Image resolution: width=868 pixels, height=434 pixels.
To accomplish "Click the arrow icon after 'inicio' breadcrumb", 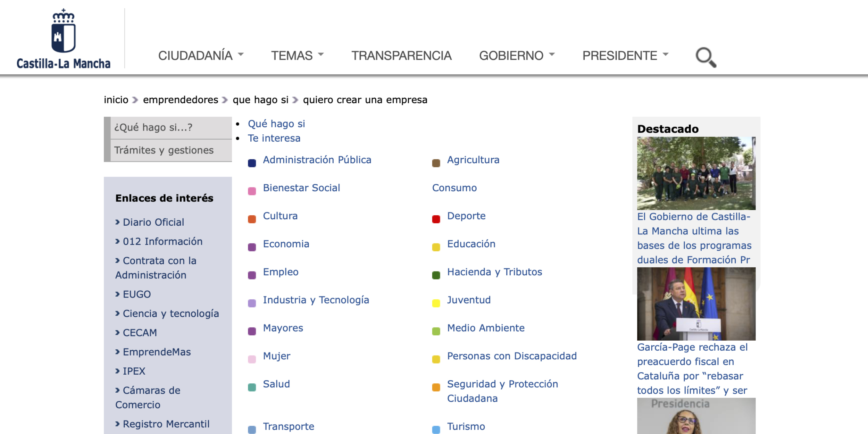I will tap(135, 100).
